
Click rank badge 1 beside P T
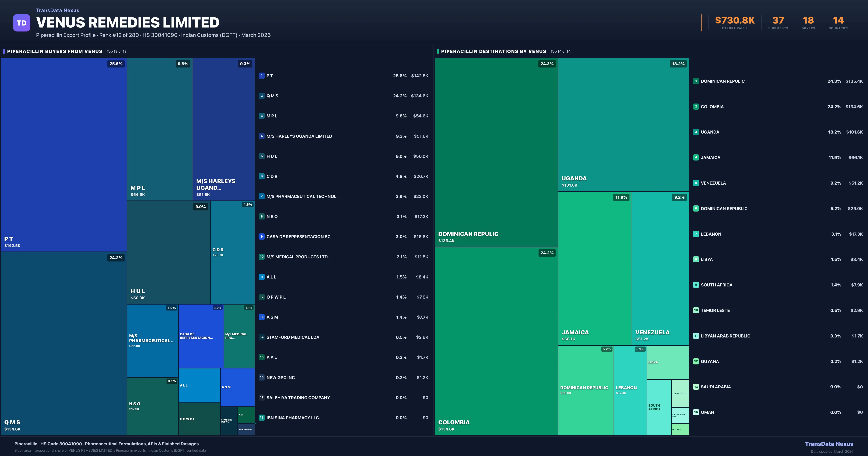coord(261,76)
